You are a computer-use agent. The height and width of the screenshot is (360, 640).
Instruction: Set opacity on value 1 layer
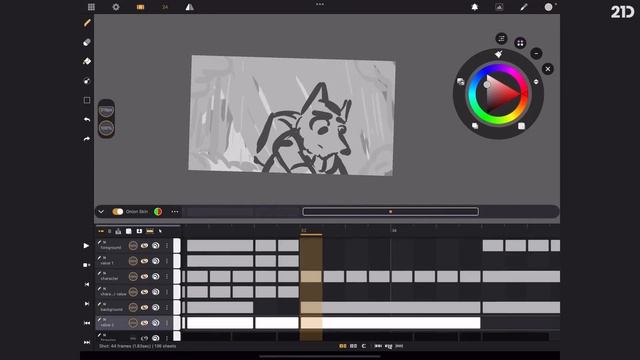pos(133,261)
